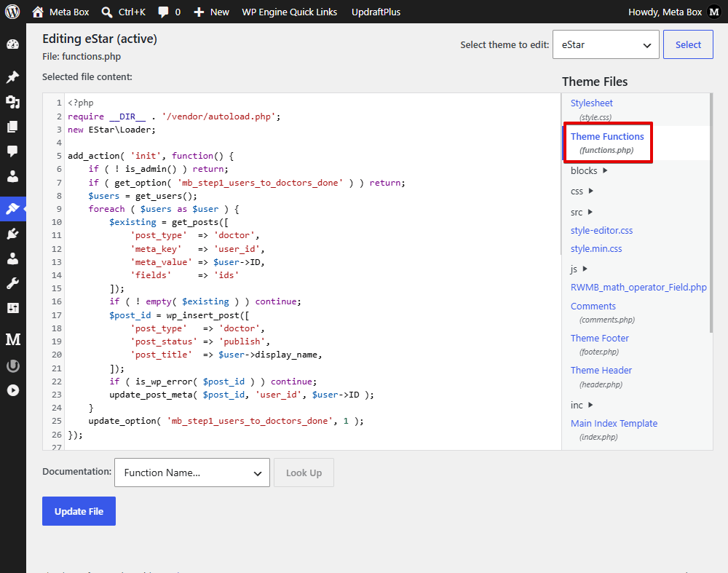Image resolution: width=728 pixels, height=573 pixels.
Task: Open the Settings sliders sidebar icon
Action: pos(12,308)
